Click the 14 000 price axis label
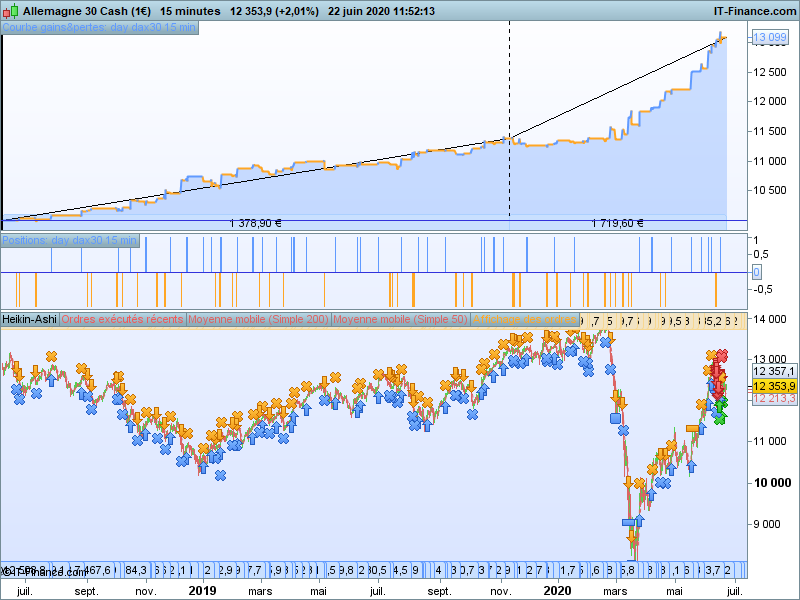This screenshot has width=800, height=600. (x=770, y=319)
